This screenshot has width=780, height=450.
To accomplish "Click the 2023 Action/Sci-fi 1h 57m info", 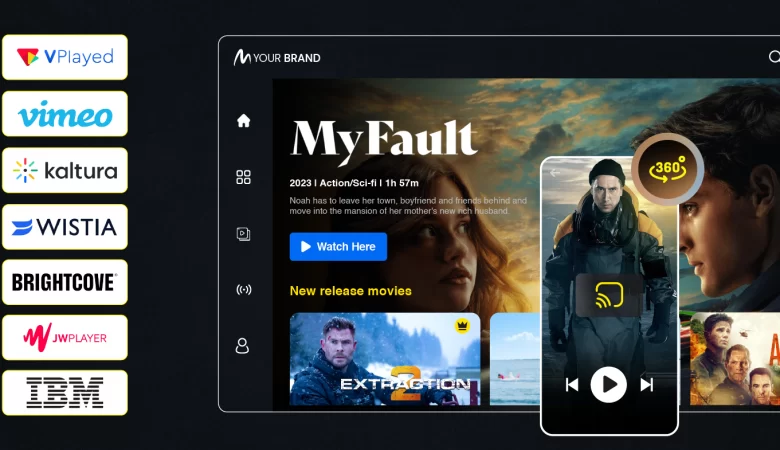I will coord(354,183).
